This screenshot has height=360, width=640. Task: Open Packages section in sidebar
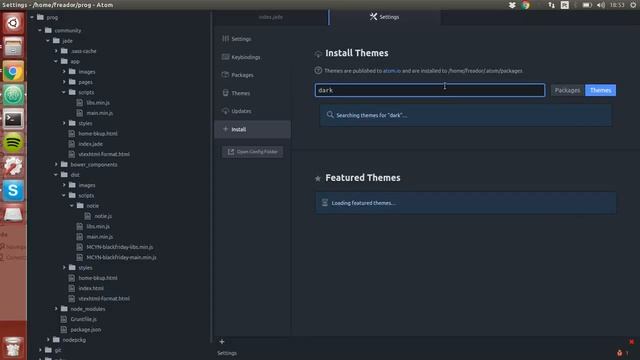[252, 75]
